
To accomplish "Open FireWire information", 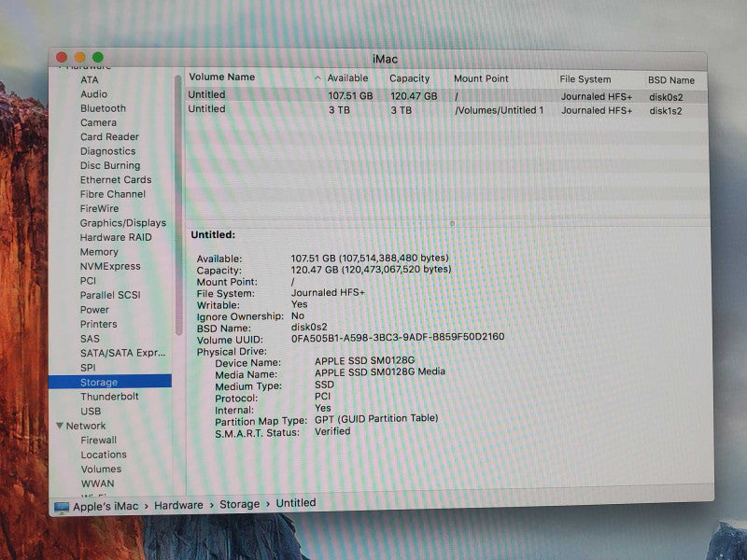I will [x=99, y=208].
